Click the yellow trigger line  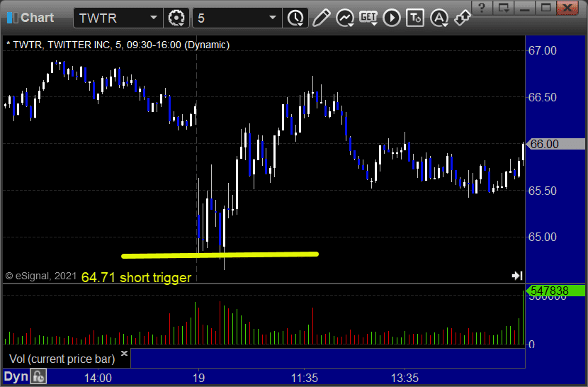220,255
